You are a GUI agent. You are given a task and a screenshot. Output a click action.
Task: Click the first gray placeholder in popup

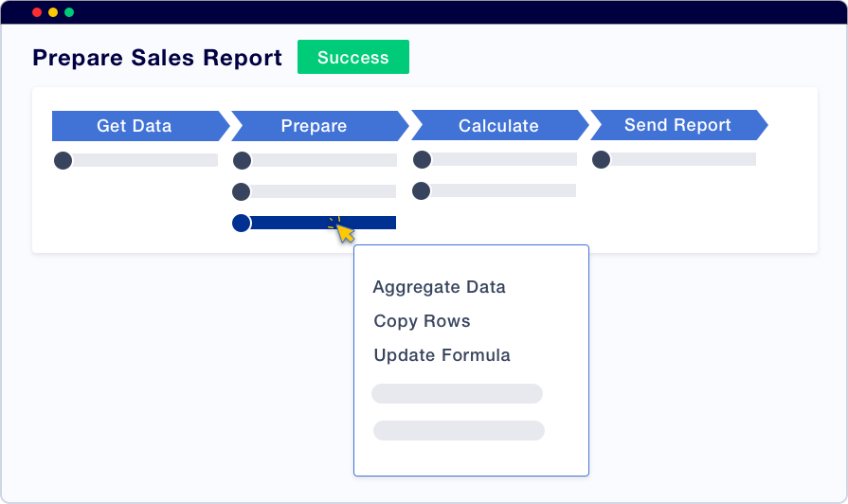[x=457, y=393]
